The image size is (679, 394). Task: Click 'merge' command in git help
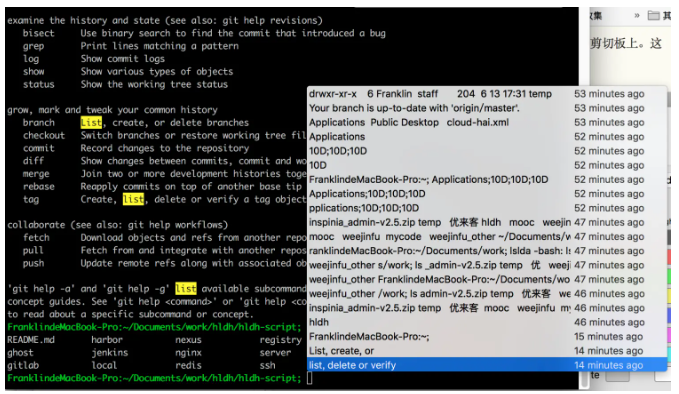36,174
